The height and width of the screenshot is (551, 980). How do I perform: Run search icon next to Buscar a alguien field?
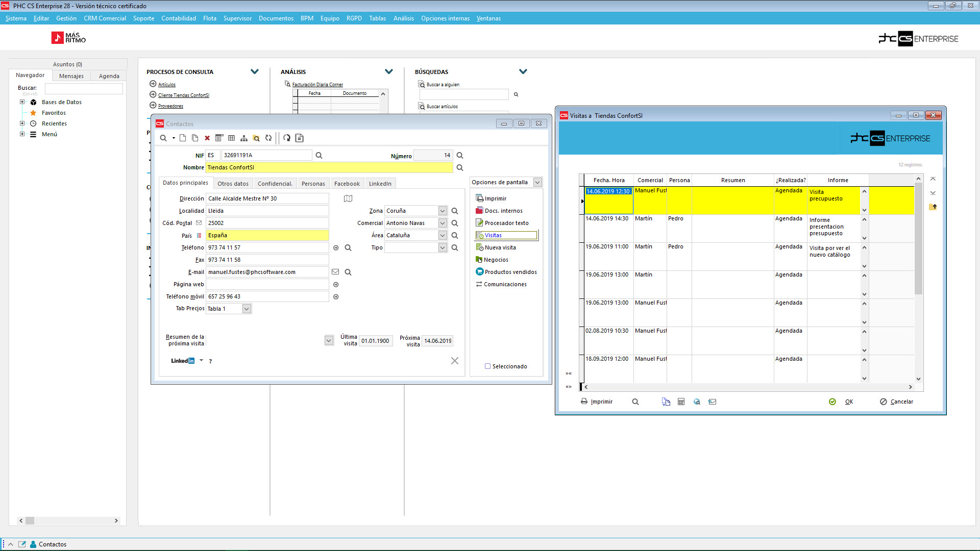pos(516,94)
